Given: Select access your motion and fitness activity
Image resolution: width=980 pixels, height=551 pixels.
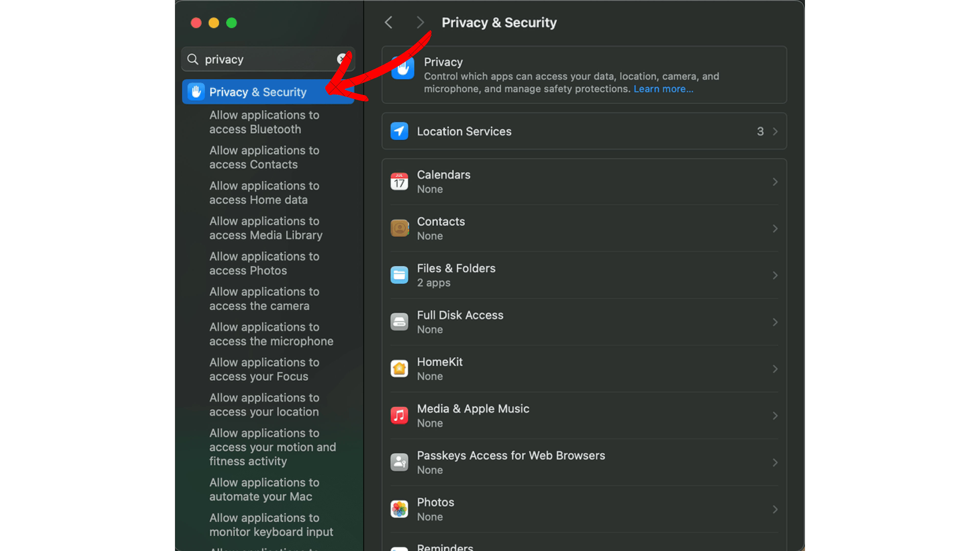Looking at the screenshot, I should pyautogui.click(x=272, y=447).
